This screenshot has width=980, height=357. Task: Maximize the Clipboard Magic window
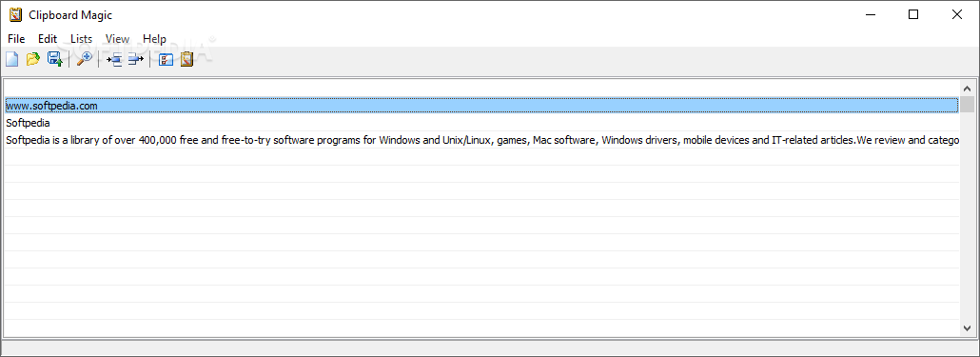(913, 14)
